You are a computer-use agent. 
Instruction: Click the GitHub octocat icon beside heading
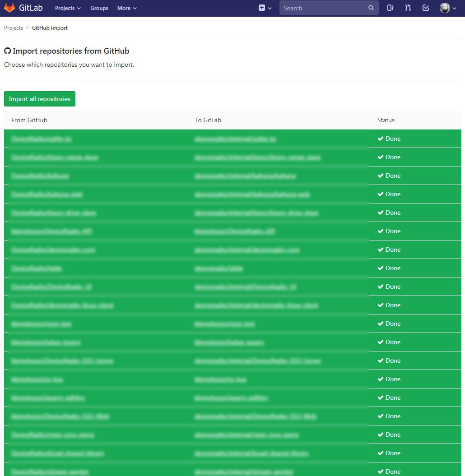[8, 51]
